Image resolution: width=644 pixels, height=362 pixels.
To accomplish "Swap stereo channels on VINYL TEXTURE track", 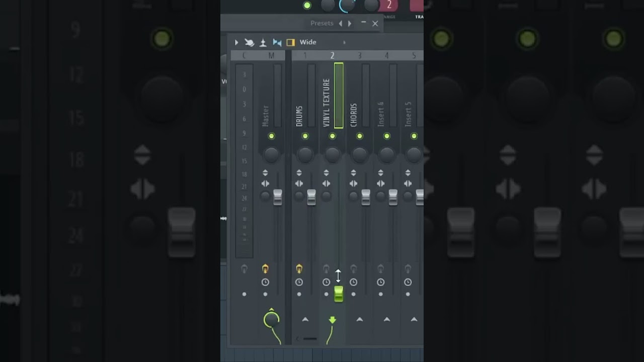I will point(326,184).
